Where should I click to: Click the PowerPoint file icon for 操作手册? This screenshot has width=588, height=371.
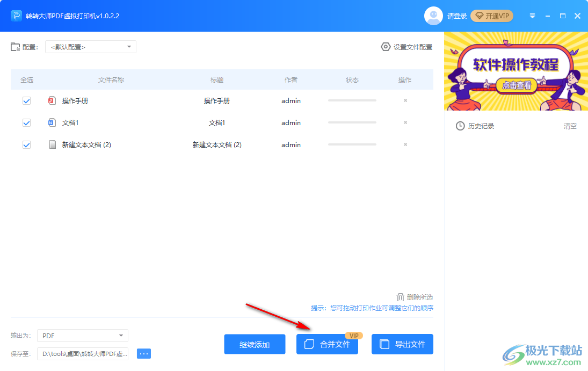click(52, 100)
